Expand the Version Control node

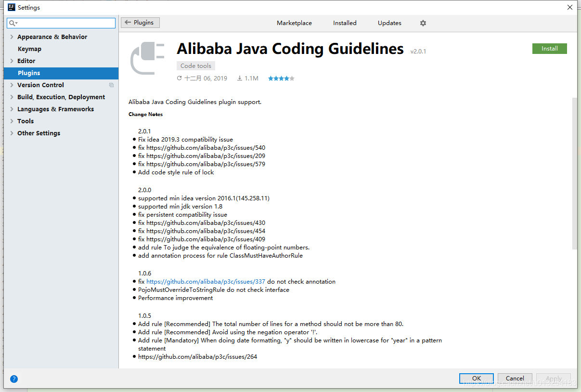[12, 85]
